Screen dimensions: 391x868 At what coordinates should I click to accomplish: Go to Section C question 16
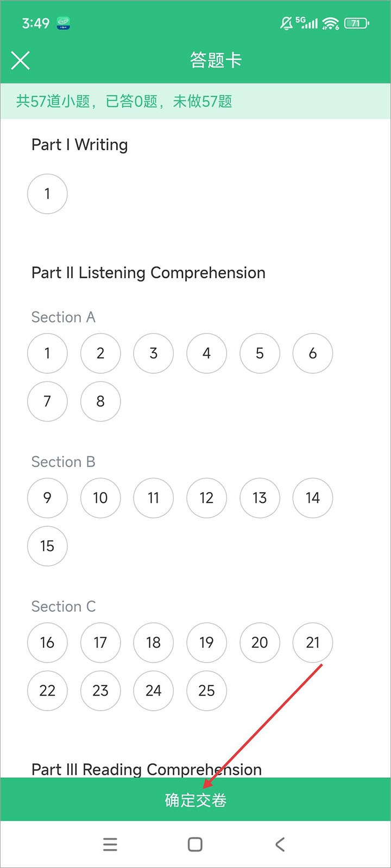47,642
